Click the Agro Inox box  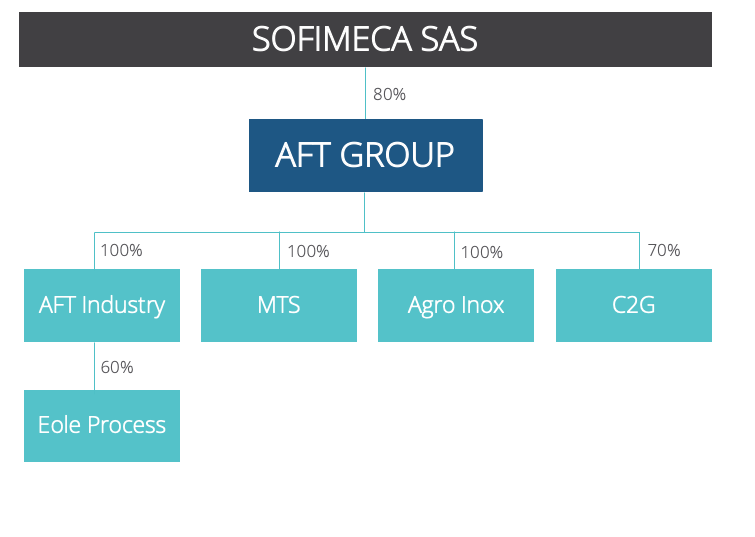[456, 305]
